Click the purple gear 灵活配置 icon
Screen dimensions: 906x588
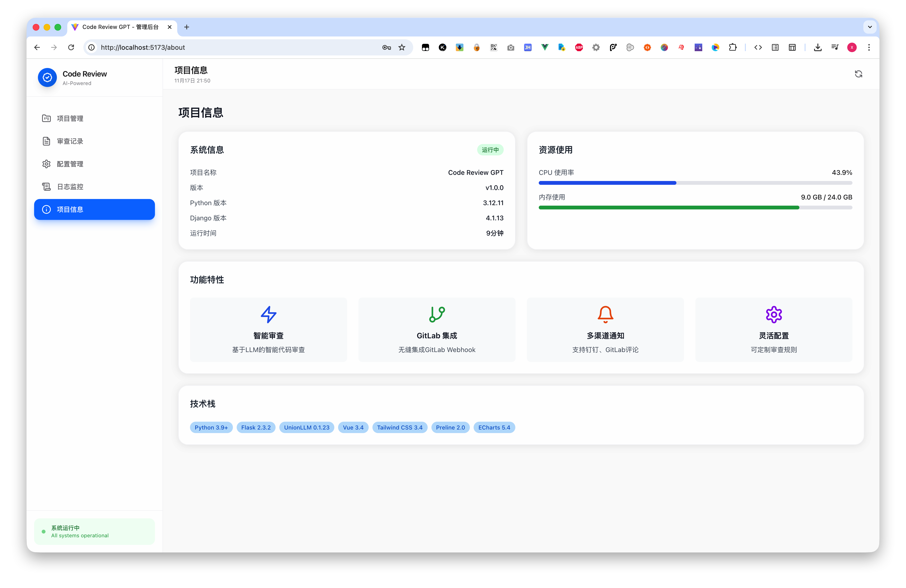click(x=774, y=314)
